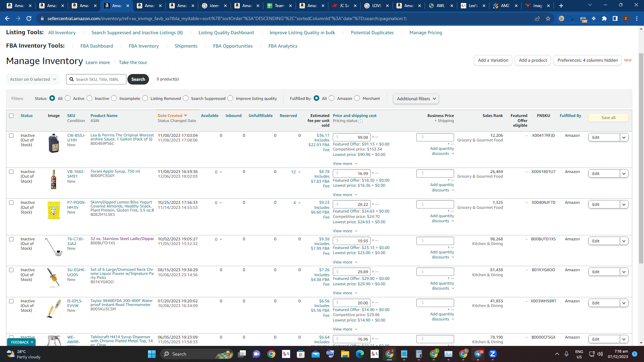Open a new browser tab
Screen dimensions: 644x362
point(561,6)
